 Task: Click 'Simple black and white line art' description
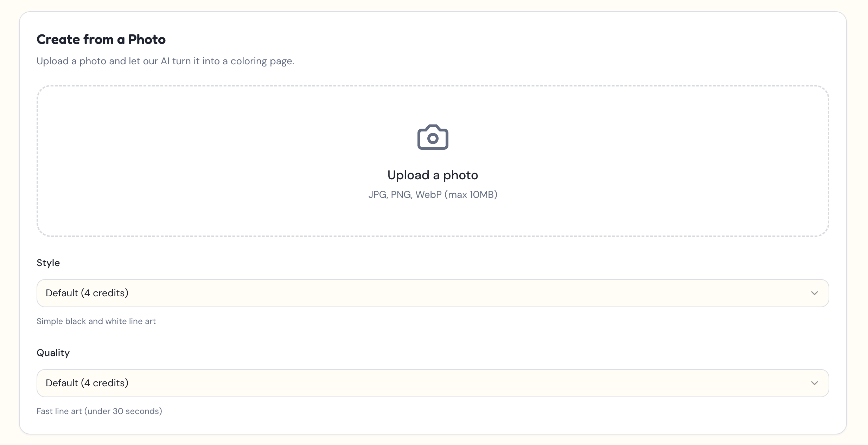point(96,321)
